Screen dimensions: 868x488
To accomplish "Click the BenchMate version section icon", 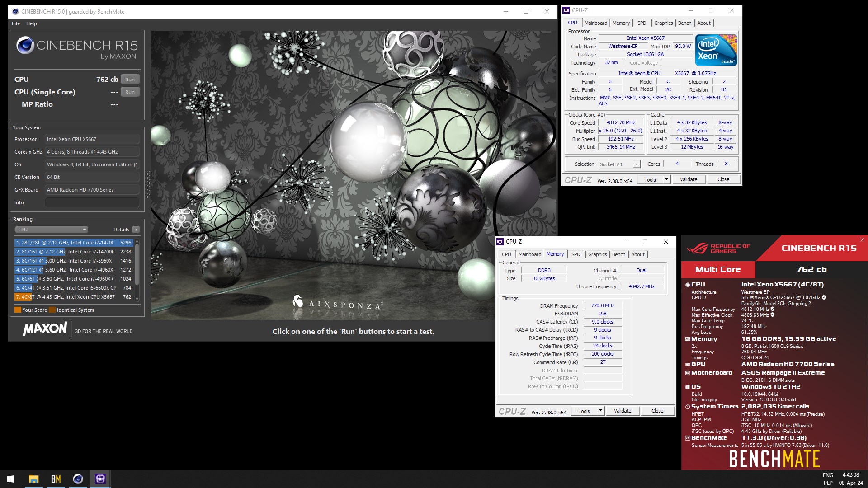I will click(688, 438).
